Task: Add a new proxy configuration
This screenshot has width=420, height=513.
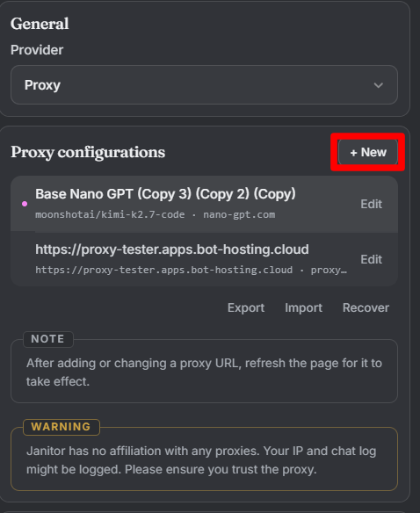Action: click(x=368, y=152)
